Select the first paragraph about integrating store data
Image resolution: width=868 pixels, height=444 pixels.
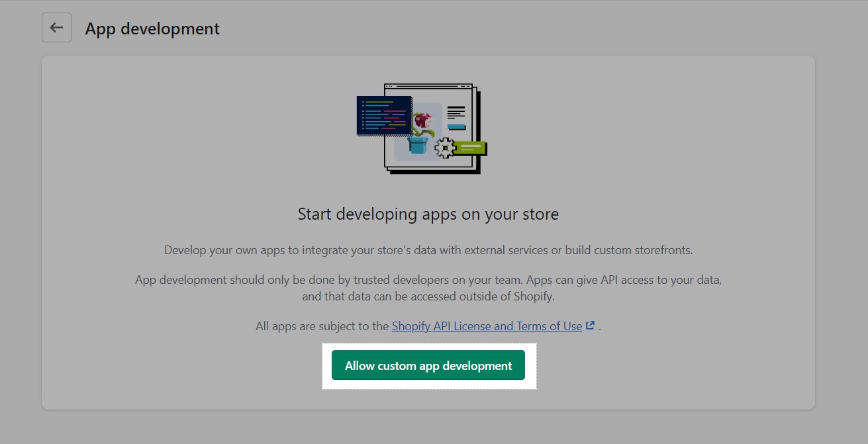pyautogui.click(x=427, y=249)
